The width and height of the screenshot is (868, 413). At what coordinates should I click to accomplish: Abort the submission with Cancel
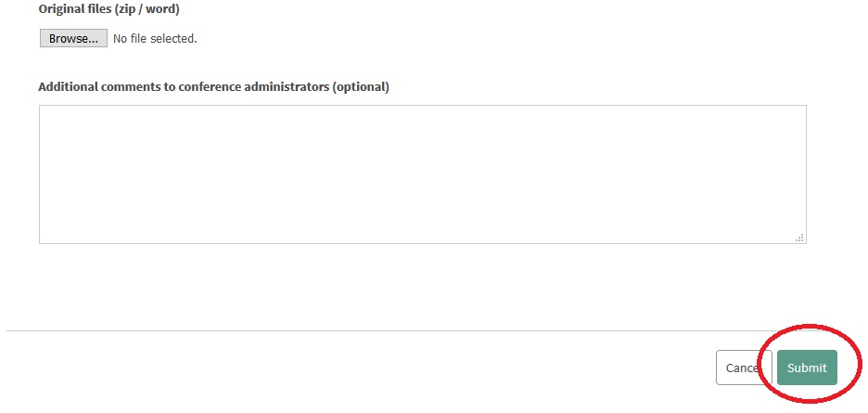[x=744, y=368]
